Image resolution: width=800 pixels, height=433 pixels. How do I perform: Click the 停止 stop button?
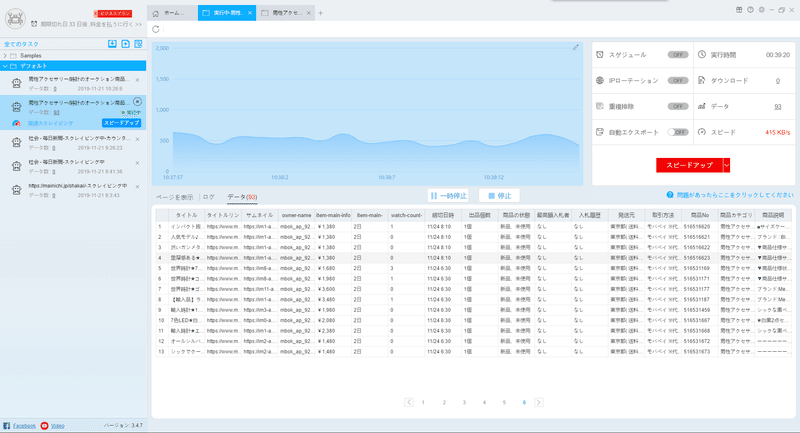499,196
